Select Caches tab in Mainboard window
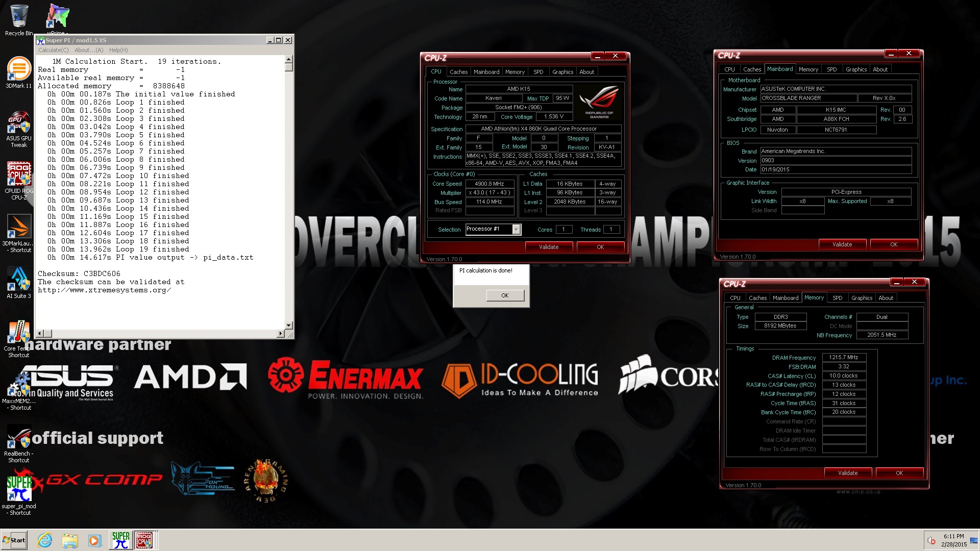The width and height of the screenshot is (980, 551). pyautogui.click(x=752, y=69)
